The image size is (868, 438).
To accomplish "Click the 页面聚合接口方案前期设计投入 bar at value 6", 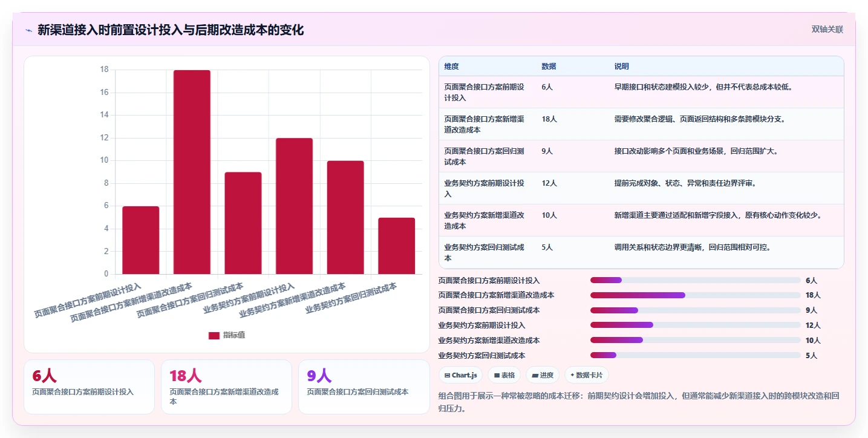I will [x=141, y=240].
